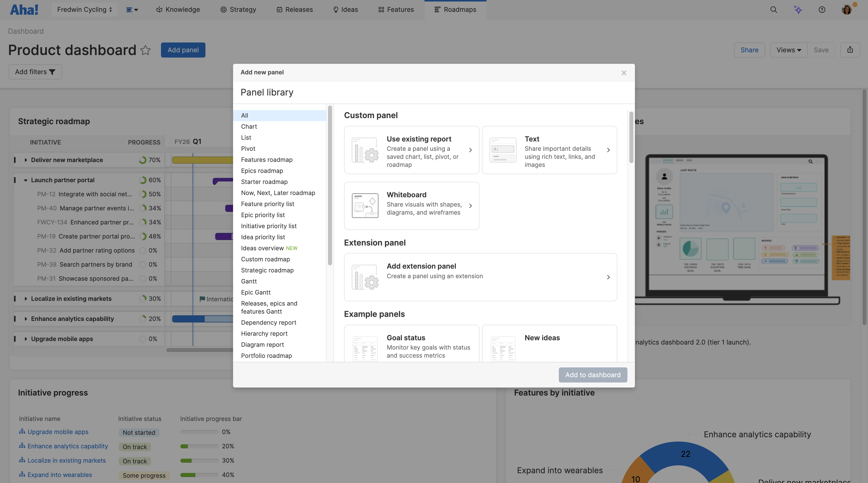This screenshot has width=868, height=483.
Task: Open the Fredwin Cycling workspace selector
Action: (84, 9)
